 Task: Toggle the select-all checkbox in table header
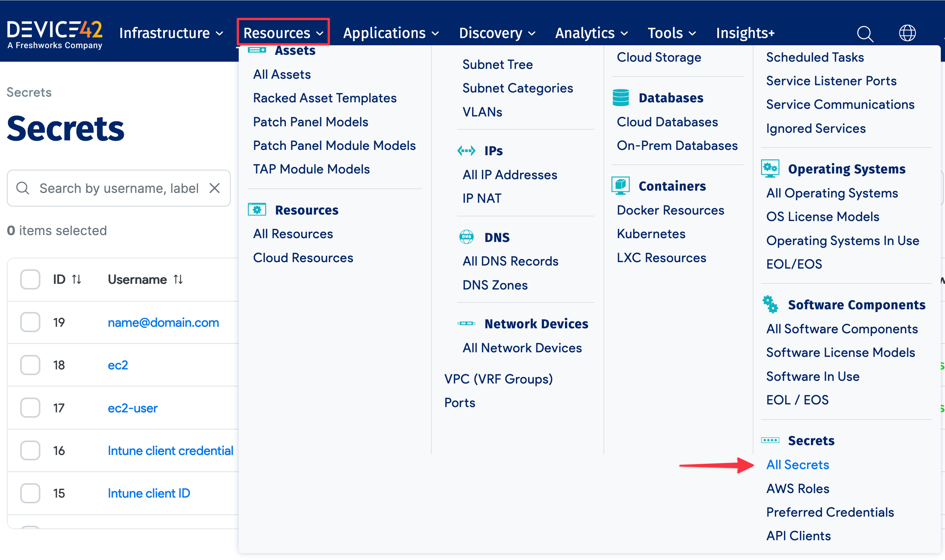tap(30, 280)
